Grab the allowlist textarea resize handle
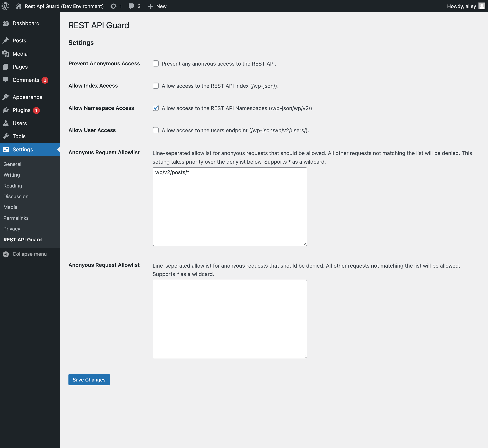488x448 pixels. 305,244
